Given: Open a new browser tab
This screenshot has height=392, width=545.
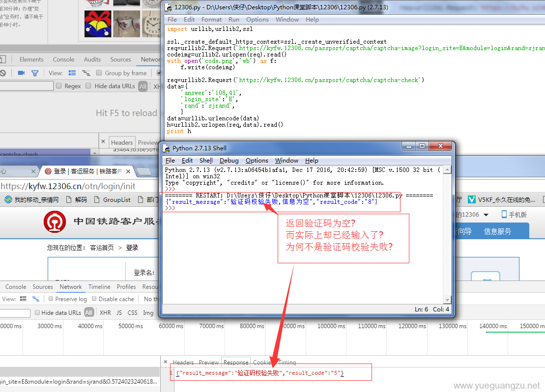Looking at the screenshot, I should [x=144, y=171].
